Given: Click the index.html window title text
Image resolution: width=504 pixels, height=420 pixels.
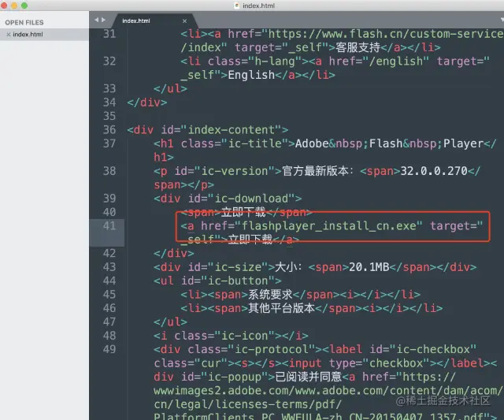Looking at the screenshot, I should tap(258, 6).
